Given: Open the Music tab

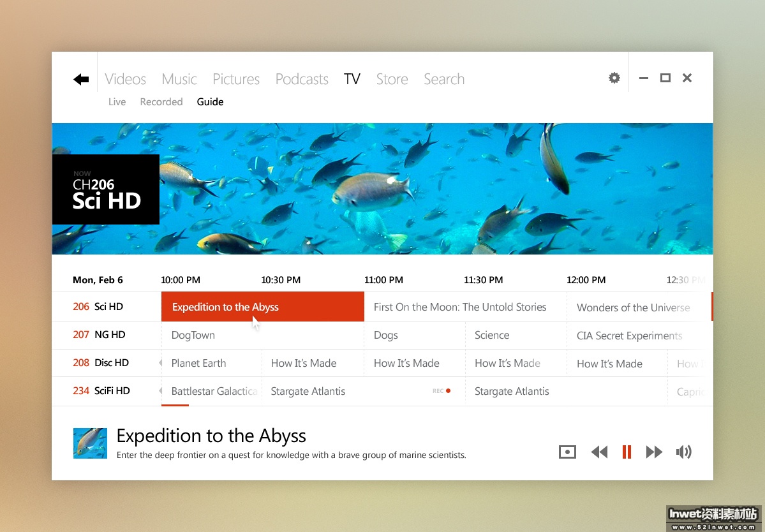Looking at the screenshot, I should 179,79.
